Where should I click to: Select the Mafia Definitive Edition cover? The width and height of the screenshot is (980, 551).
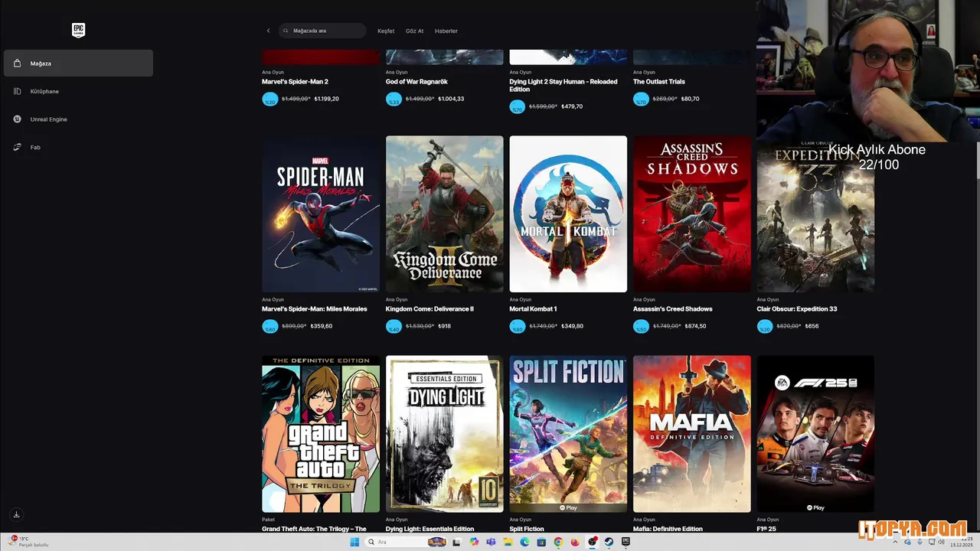(692, 434)
